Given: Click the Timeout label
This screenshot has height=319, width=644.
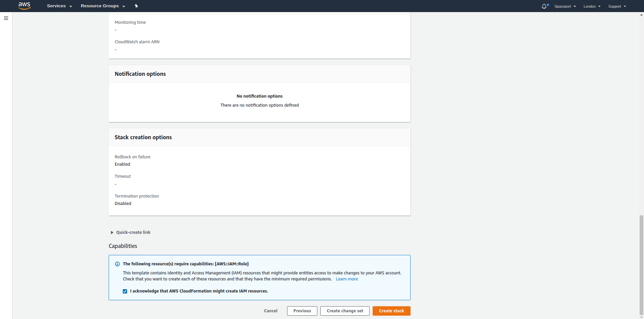Looking at the screenshot, I should pyautogui.click(x=123, y=176).
